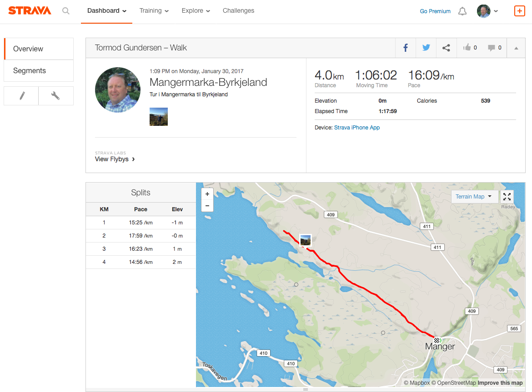The height and width of the screenshot is (392, 532).
Task: Share the activity on Facebook
Action: (x=406, y=48)
